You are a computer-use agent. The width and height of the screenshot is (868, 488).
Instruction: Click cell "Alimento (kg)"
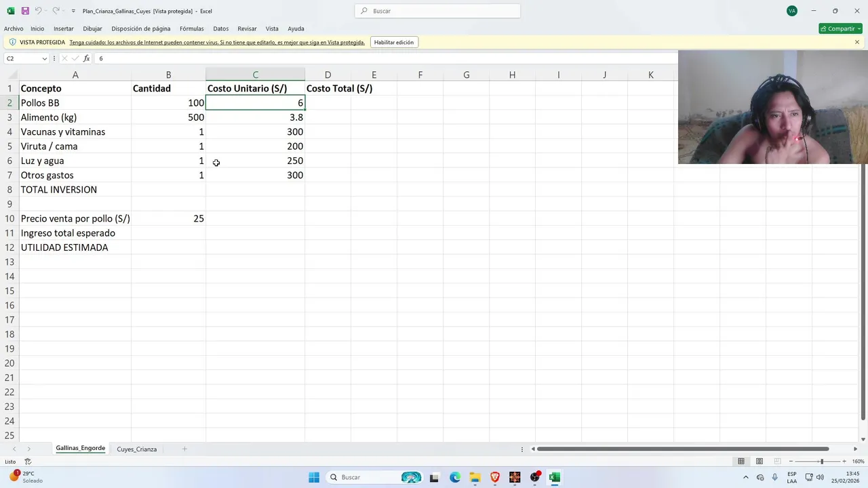tap(75, 117)
